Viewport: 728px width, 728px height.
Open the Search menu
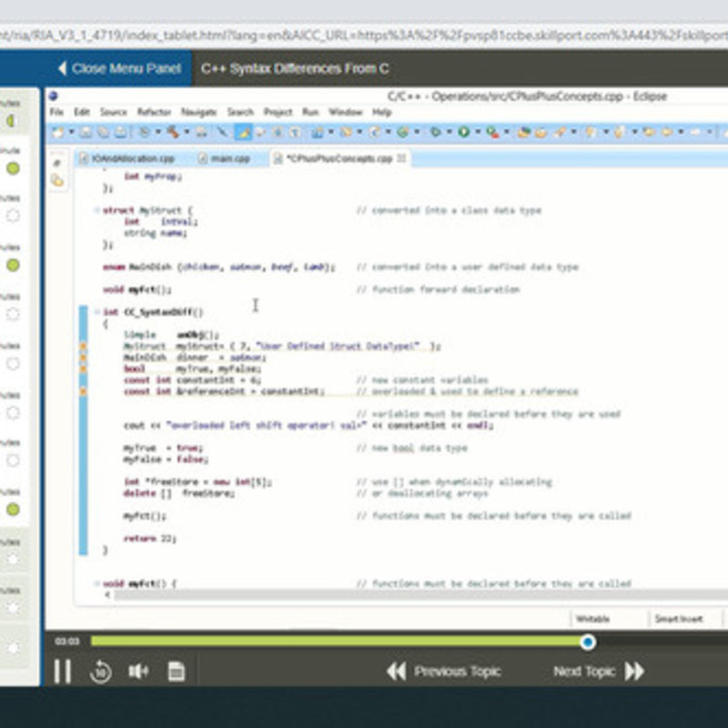pos(240,112)
